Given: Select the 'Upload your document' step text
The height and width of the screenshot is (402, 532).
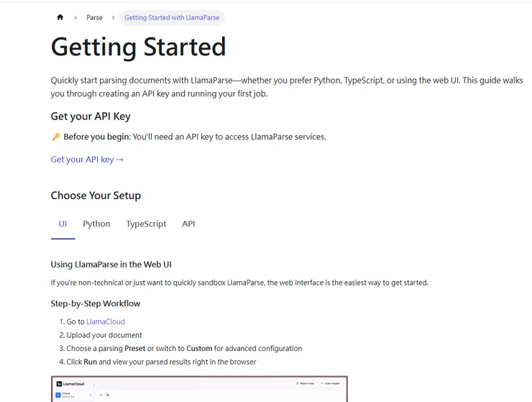Looking at the screenshot, I should click(x=104, y=335).
